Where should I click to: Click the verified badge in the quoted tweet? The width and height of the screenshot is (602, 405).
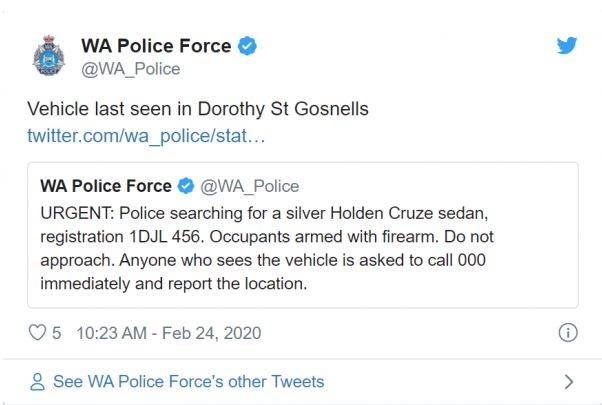(x=186, y=186)
